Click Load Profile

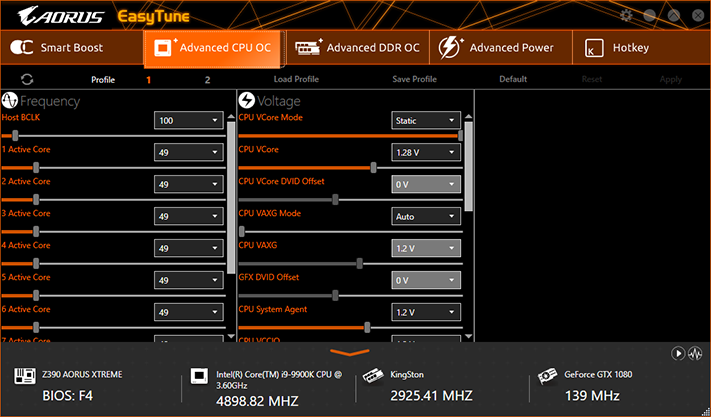click(x=296, y=79)
